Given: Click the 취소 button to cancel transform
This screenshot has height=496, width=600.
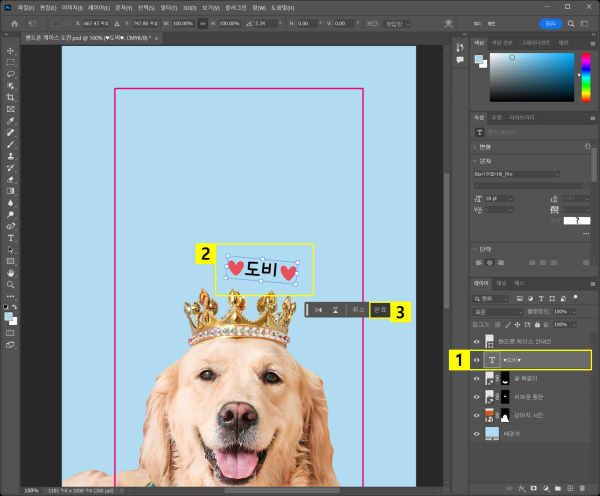Looking at the screenshot, I should point(358,311).
